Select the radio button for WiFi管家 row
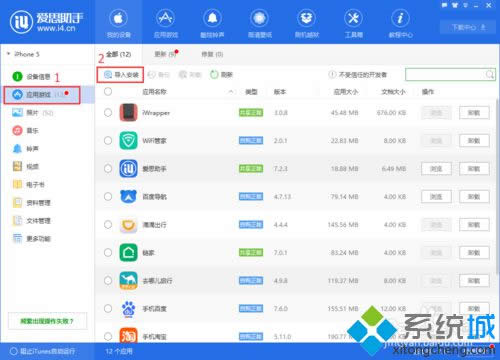Image resolution: width=500 pixels, height=360 pixels. tap(108, 141)
